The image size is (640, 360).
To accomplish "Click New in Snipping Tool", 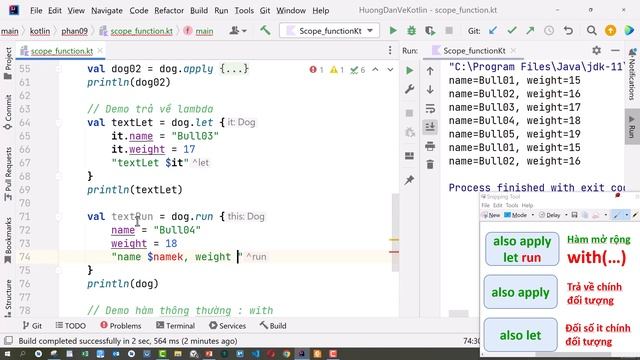I will point(491,215).
